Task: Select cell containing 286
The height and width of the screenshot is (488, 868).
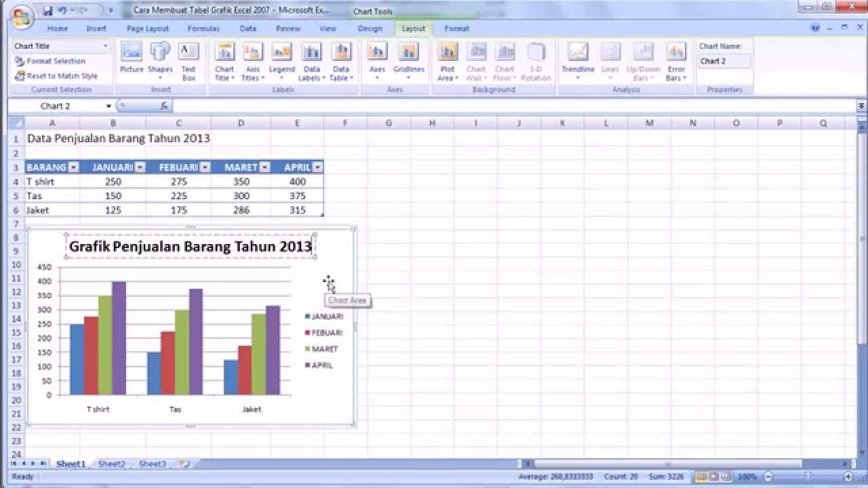Action: 241,210
